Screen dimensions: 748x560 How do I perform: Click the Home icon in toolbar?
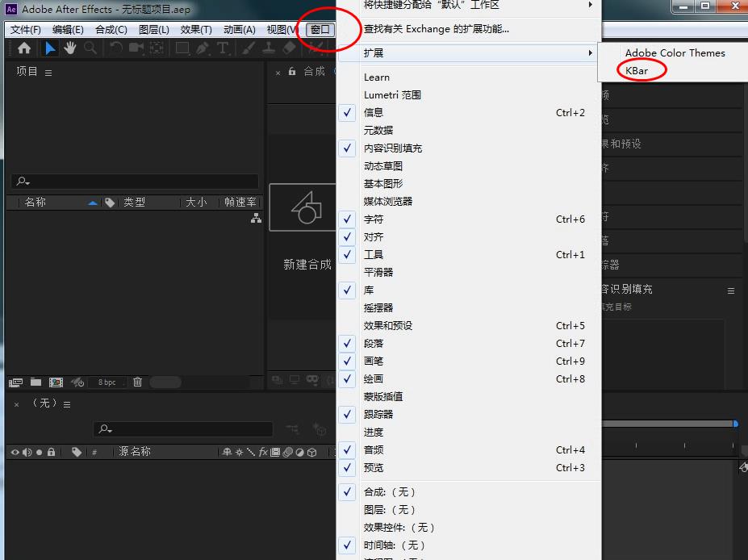[x=23, y=50]
